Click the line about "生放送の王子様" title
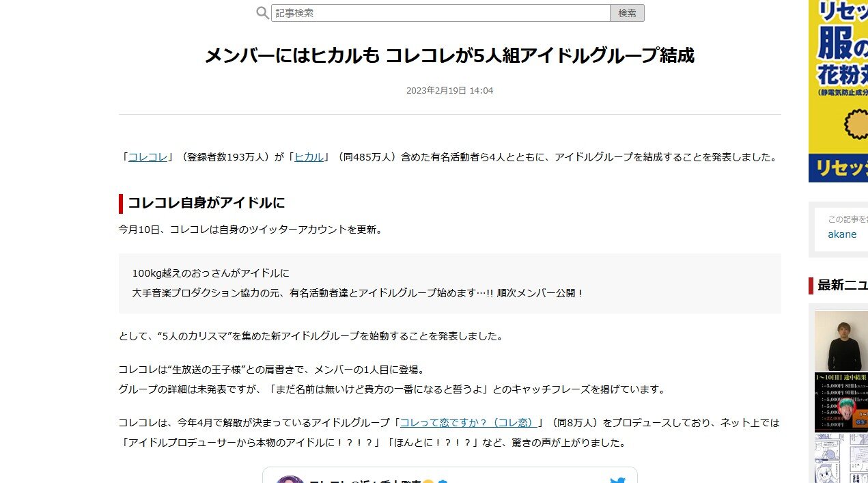Image resolution: width=868 pixels, height=483 pixels. (x=274, y=370)
